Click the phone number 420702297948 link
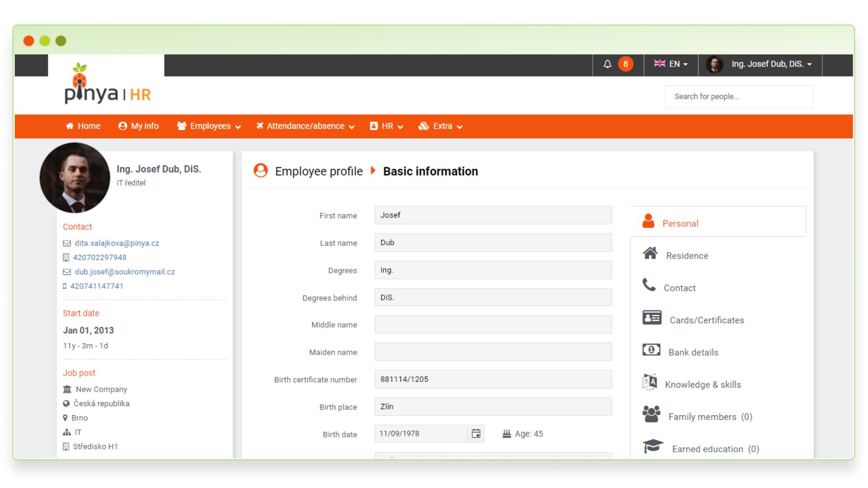 pyautogui.click(x=99, y=258)
